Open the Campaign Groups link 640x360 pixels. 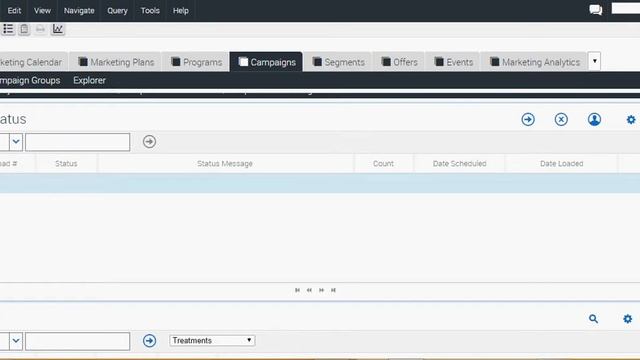tap(30, 80)
